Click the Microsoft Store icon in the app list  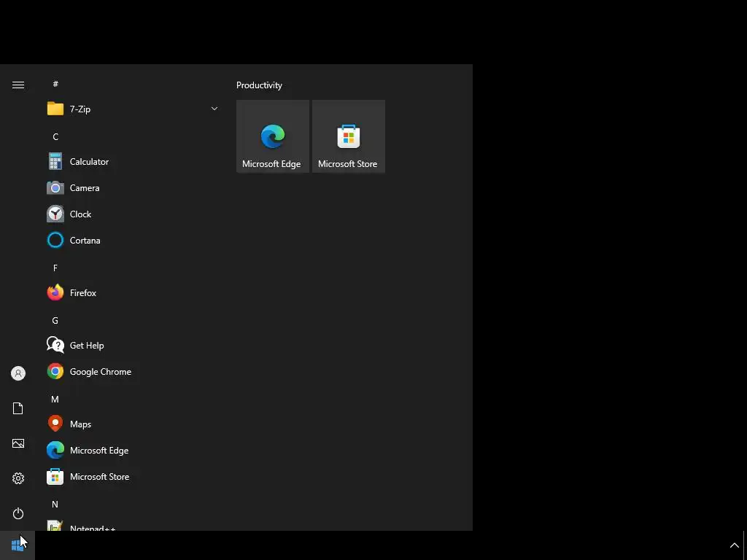click(x=55, y=476)
